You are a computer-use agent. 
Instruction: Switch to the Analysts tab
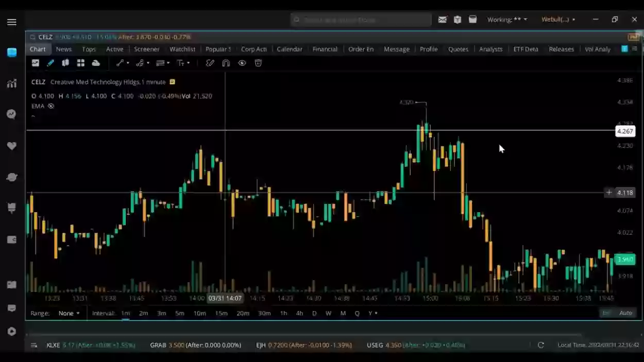click(x=490, y=49)
